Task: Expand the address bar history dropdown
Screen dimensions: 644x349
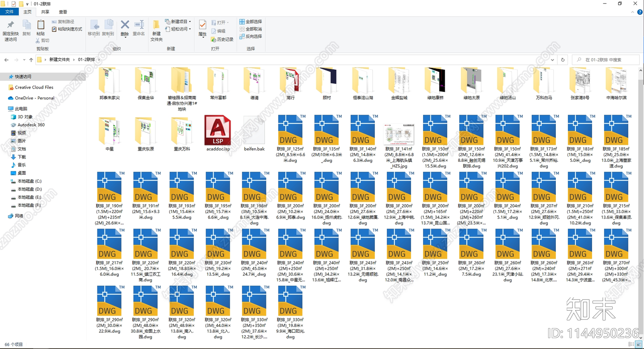Action: point(553,60)
